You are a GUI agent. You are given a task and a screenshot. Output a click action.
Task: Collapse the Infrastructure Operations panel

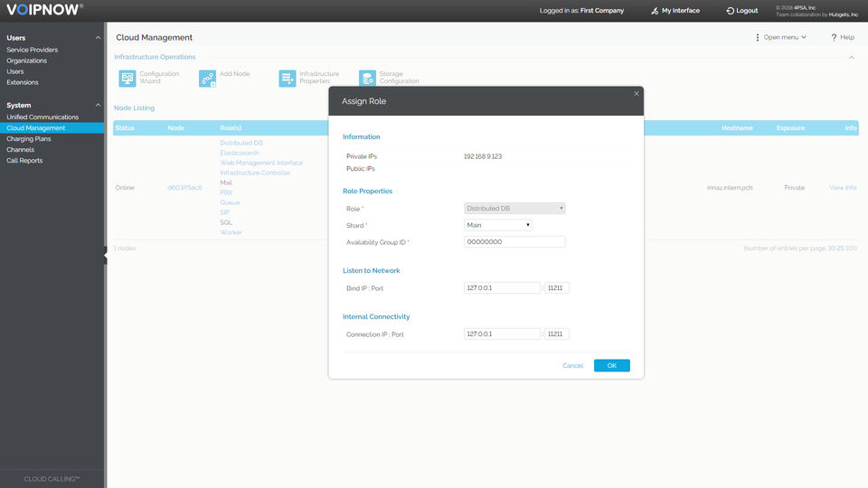(x=852, y=58)
